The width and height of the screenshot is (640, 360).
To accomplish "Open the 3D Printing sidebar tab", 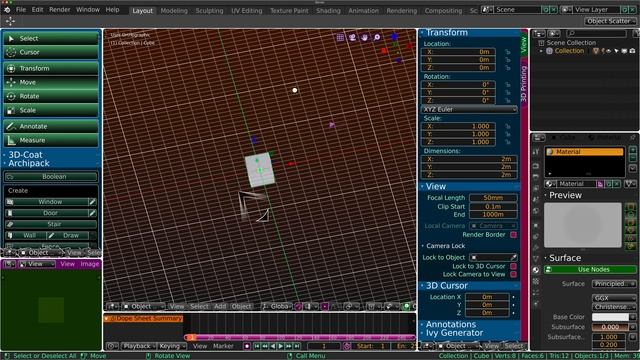I will (x=524, y=84).
